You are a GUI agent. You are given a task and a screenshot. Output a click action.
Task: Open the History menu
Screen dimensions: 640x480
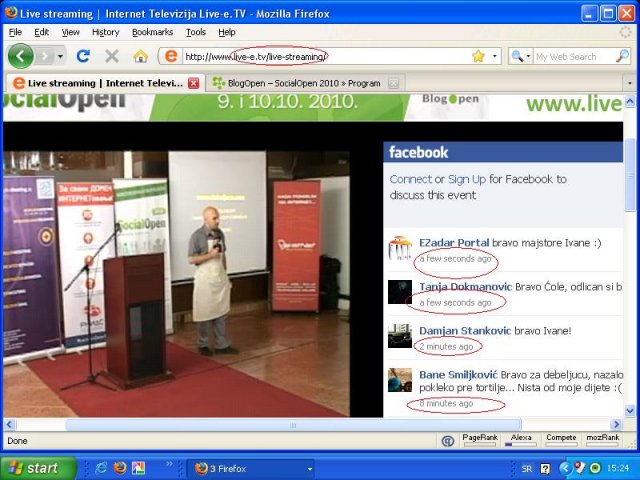(x=105, y=32)
